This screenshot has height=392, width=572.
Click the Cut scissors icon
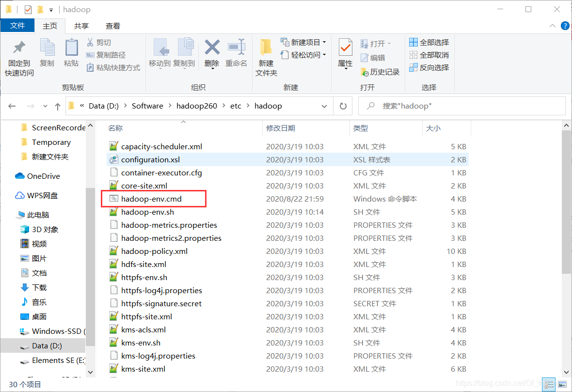click(x=90, y=42)
